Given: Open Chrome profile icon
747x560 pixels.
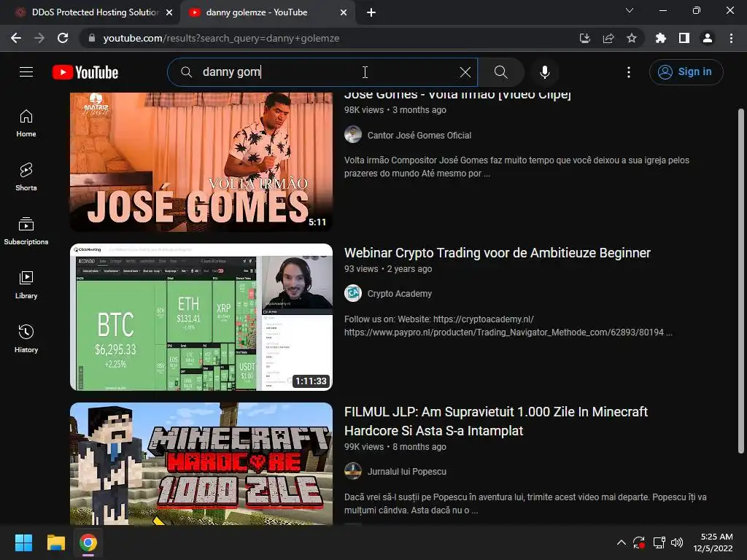Looking at the screenshot, I should pos(708,38).
